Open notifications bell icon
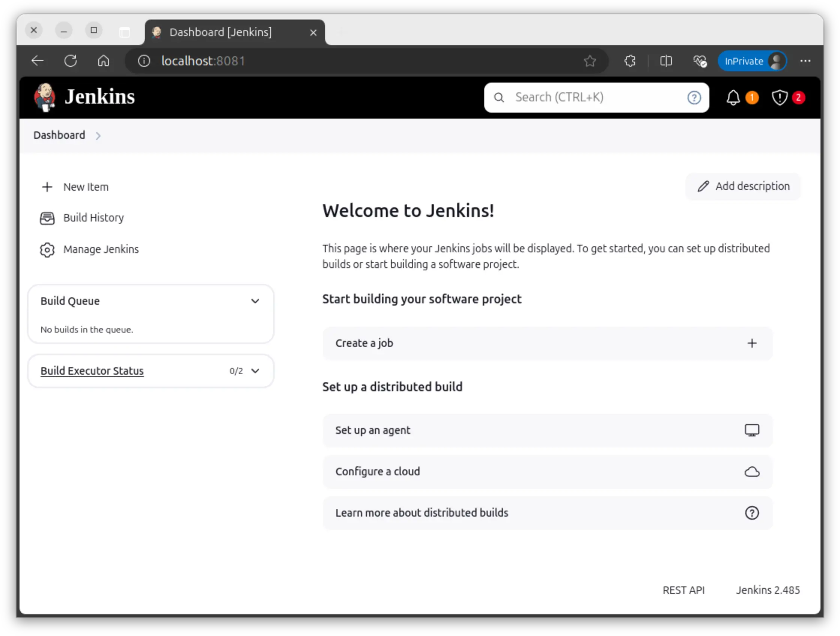Screen dimensions: 840x636 click(x=733, y=98)
